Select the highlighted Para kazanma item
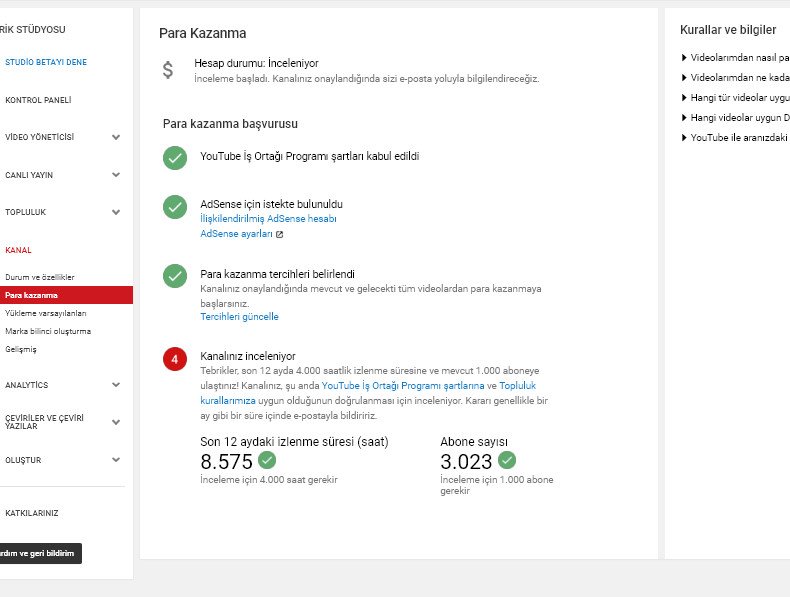The image size is (790, 597). 67,295
